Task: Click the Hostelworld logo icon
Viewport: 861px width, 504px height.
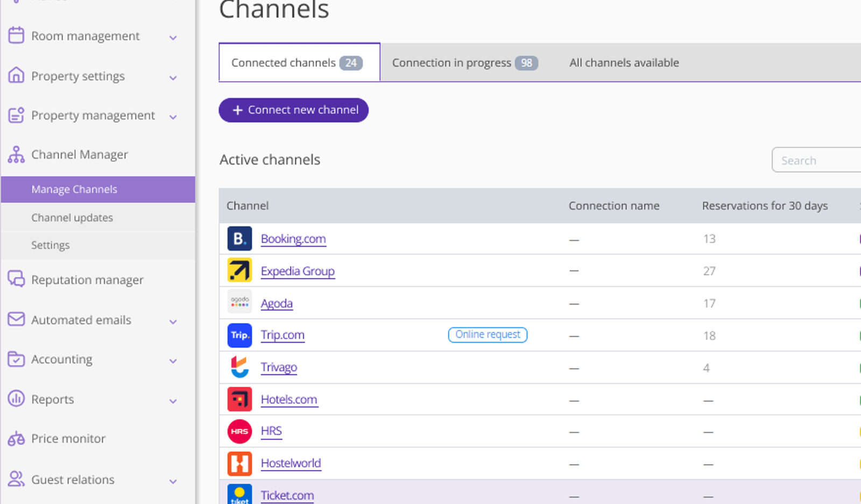Action: [239, 464]
